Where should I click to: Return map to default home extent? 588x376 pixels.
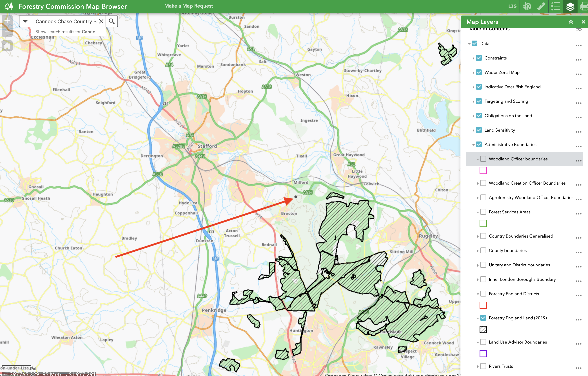coord(7,46)
